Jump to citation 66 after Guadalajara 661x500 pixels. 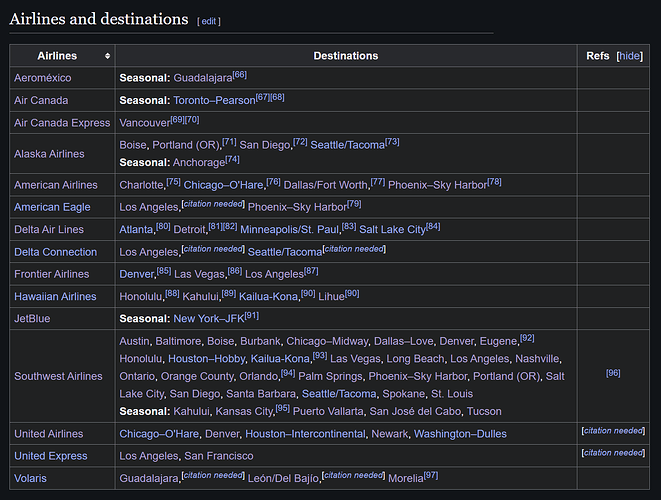[239, 75]
